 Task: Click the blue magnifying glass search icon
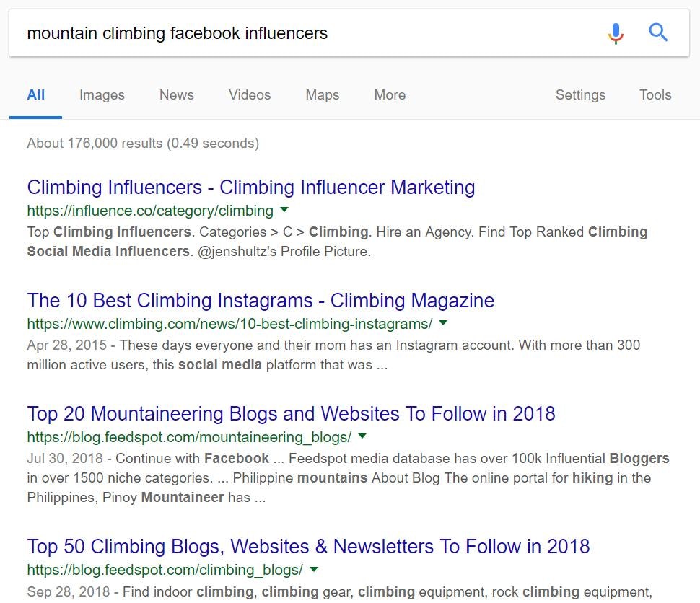point(658,32)
